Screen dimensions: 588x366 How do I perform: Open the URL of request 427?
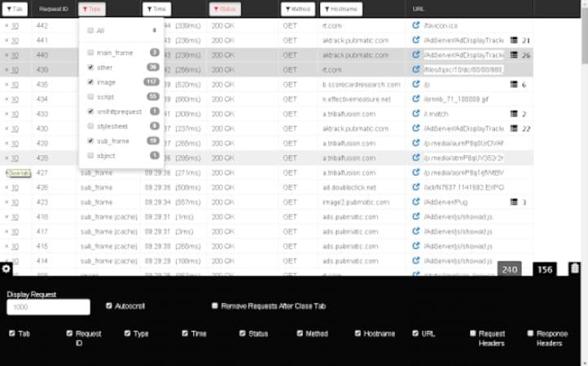point(415,172)
